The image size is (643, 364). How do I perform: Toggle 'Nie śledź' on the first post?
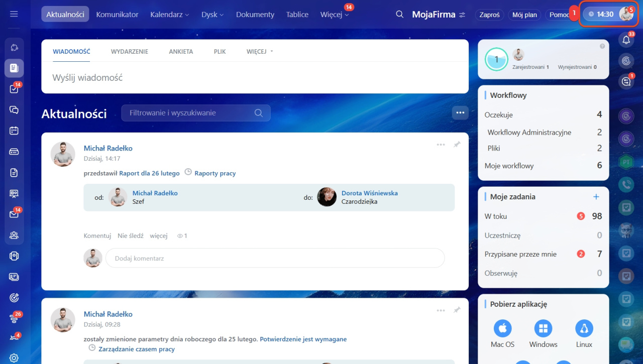[x=131, y=235]
